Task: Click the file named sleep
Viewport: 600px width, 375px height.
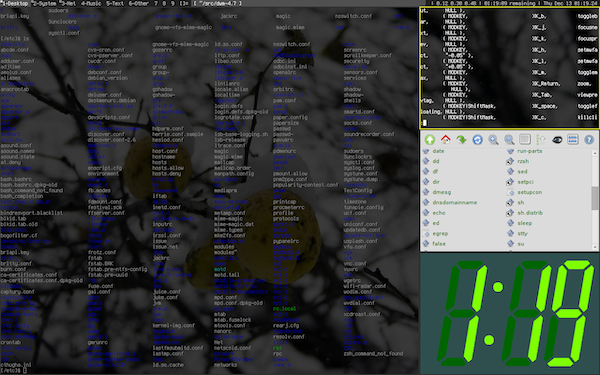Action: (525, 223)
